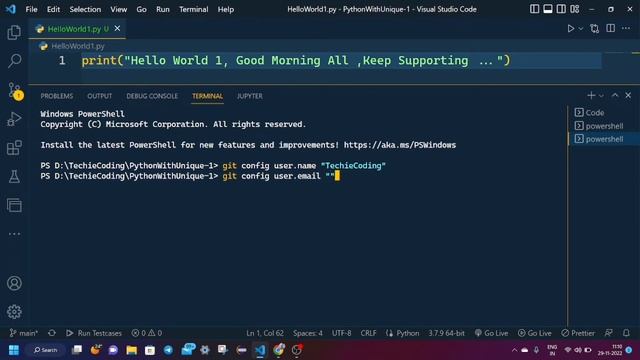Open the Search view in the activity bar
The image size is (640, 360).
[14, 61]
